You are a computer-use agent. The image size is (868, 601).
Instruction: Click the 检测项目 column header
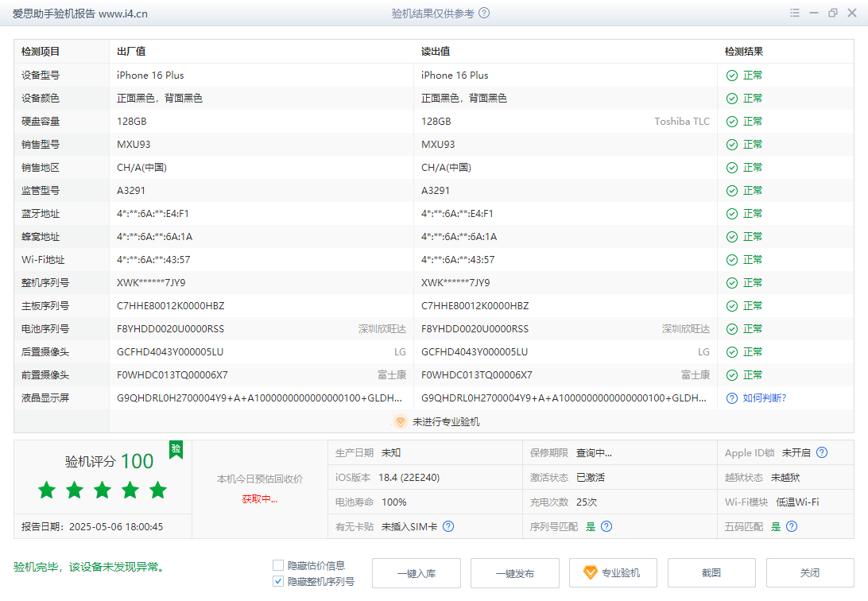[41, 52]
